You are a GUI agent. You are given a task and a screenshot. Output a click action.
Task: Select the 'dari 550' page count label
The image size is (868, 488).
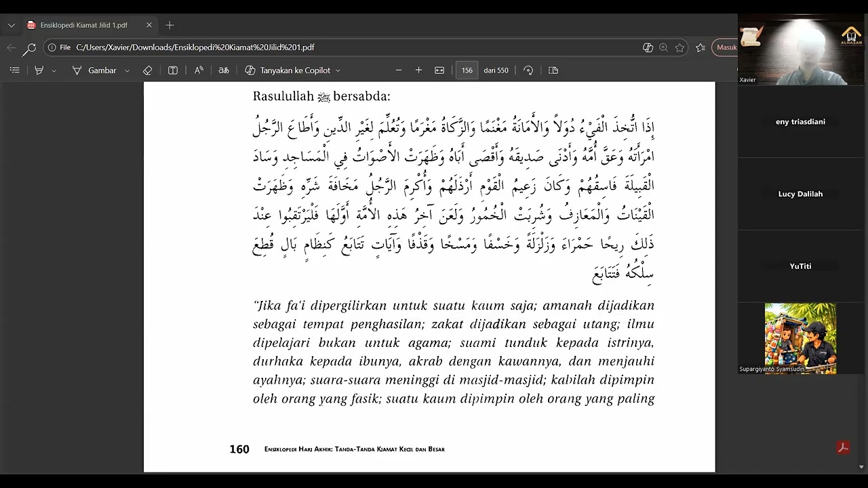coord(496,70)
